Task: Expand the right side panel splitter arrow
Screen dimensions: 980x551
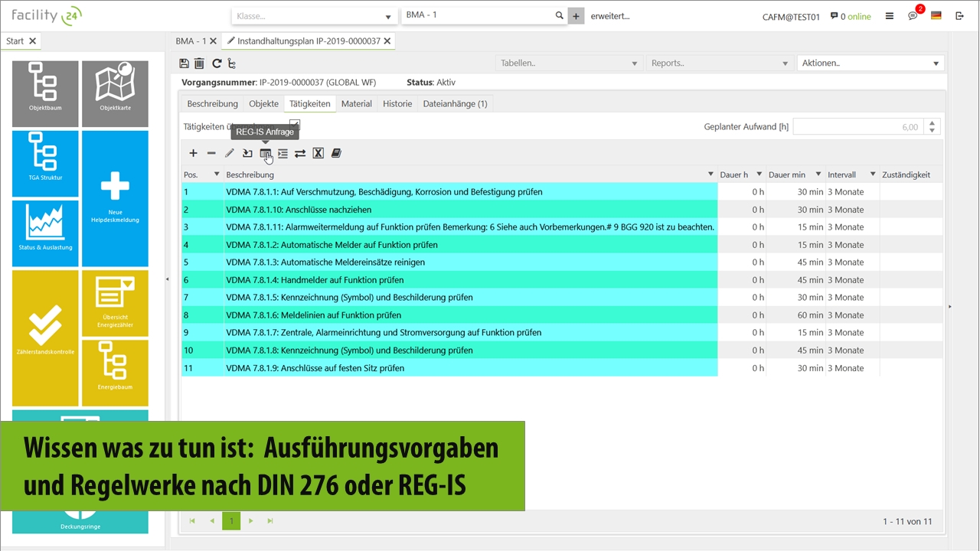Action: click(950, 306)
